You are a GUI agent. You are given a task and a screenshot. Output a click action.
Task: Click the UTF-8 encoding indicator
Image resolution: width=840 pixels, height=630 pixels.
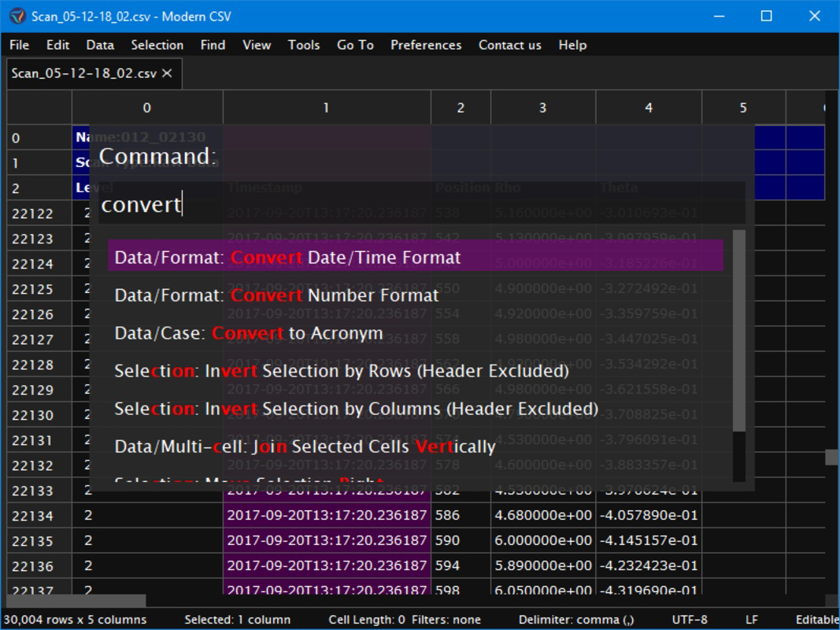coord(691,619)
